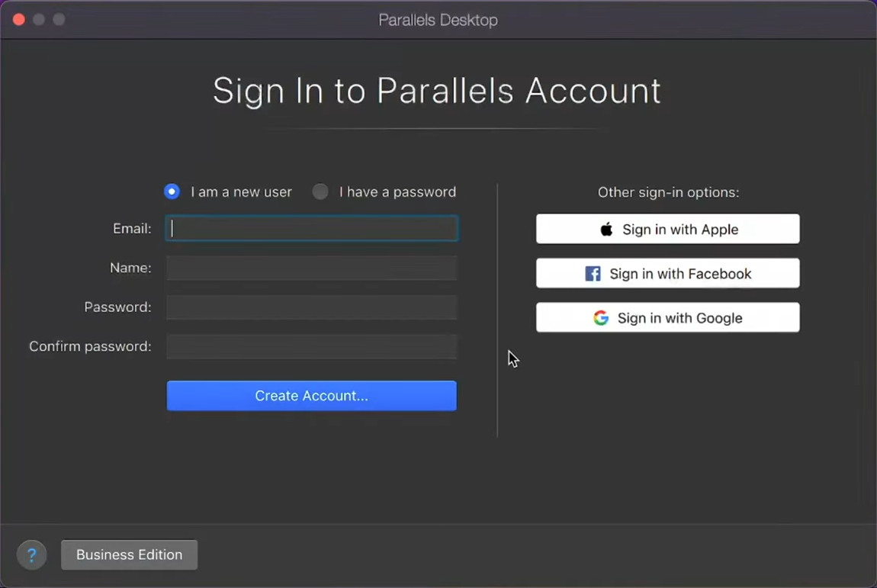Click the Google logo icon
The height and width of the screenshot is (588, 877).
[601, 318]
